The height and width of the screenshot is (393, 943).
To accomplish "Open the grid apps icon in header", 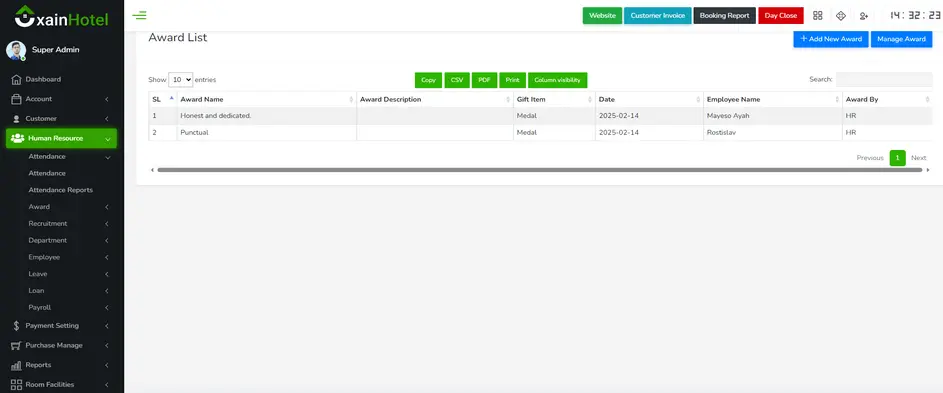I will click(817, 16).
